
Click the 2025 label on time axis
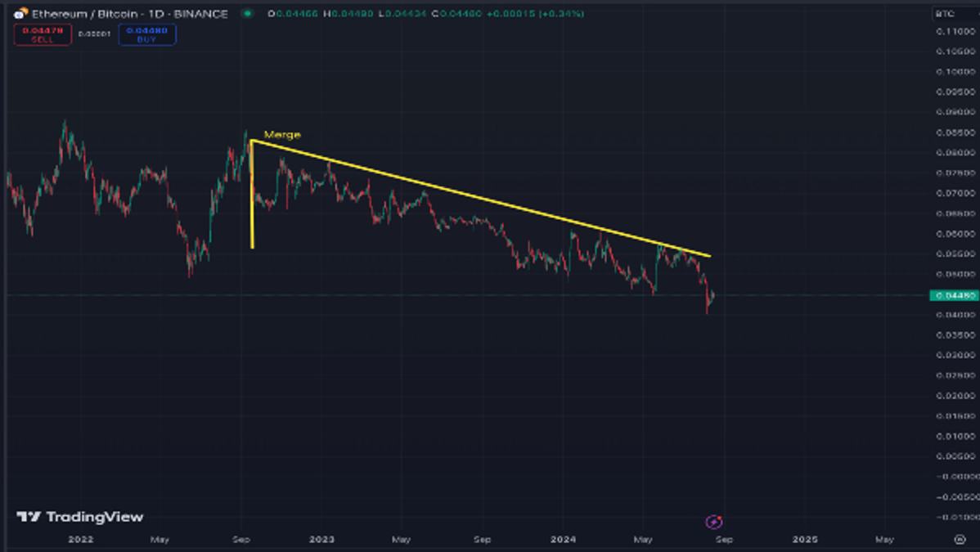point(804,539)
